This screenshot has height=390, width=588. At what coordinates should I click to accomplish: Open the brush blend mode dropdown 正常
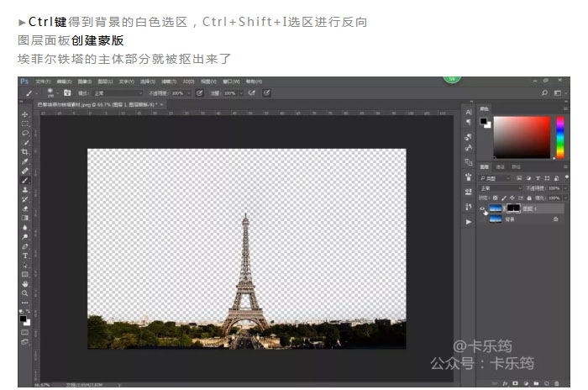pos(116,93)
